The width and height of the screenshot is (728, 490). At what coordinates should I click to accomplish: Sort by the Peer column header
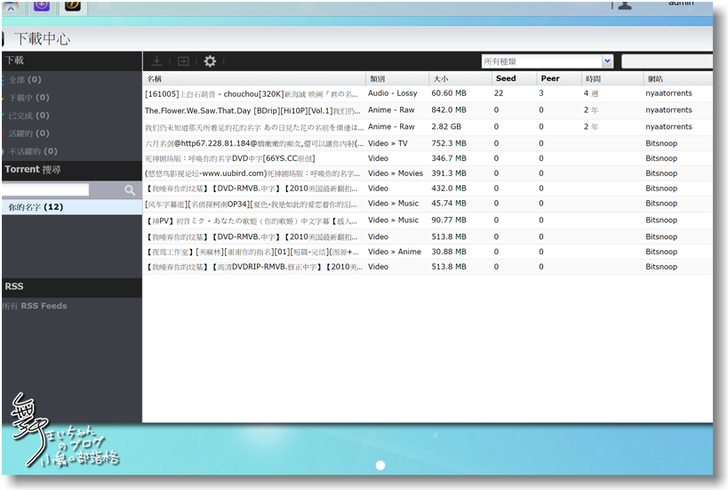[559, 78]
